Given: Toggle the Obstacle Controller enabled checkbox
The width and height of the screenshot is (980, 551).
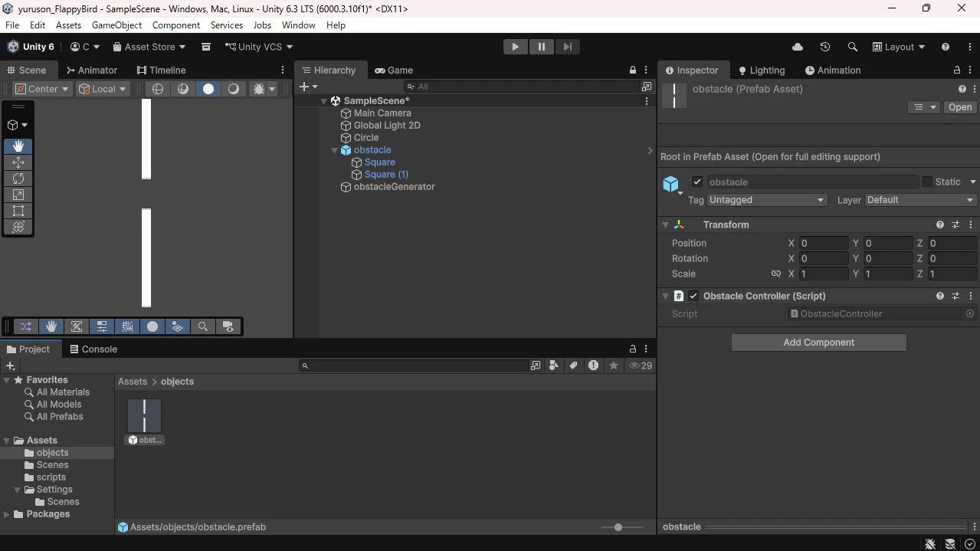Looking at the screenshot, I should pyautogui.click(x=693, y=296).
